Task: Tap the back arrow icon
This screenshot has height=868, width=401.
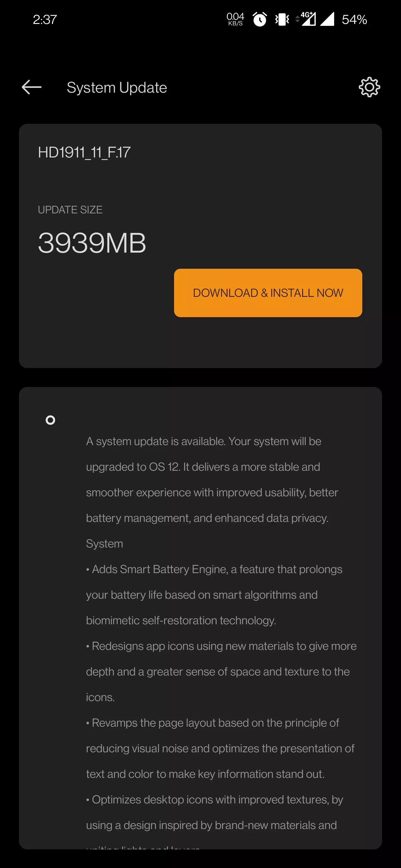Action: (x=31, y=87)
